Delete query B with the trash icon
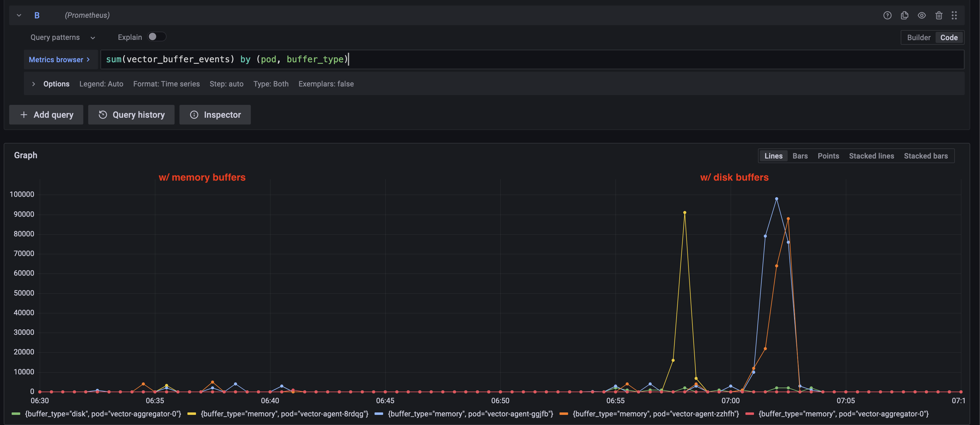Screen dimensions: 980x425 point(939,15)
